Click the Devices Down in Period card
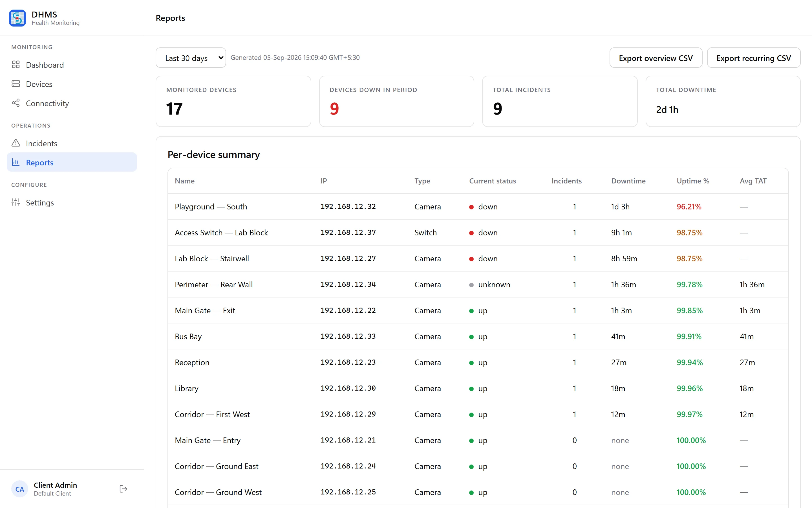 click(x=397, y=101)
